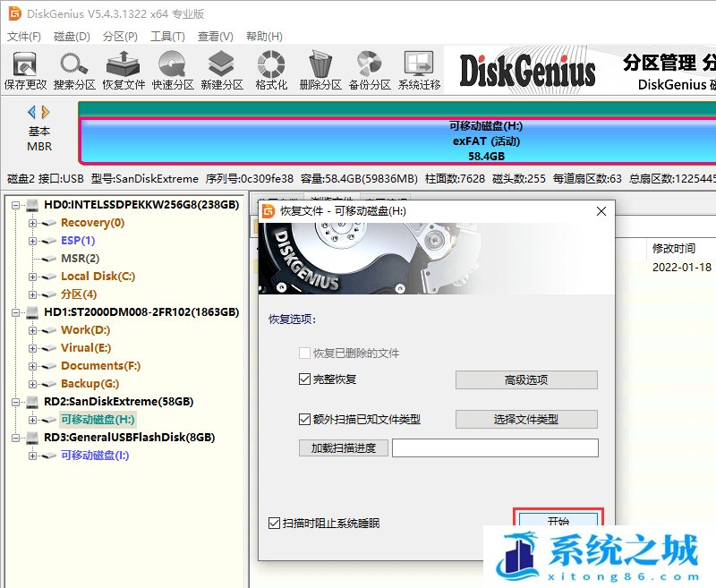Open the 恢复文件 (Recover Files) tool
The width and height of the screenshot is (716, 588).
tap(124, 67)
